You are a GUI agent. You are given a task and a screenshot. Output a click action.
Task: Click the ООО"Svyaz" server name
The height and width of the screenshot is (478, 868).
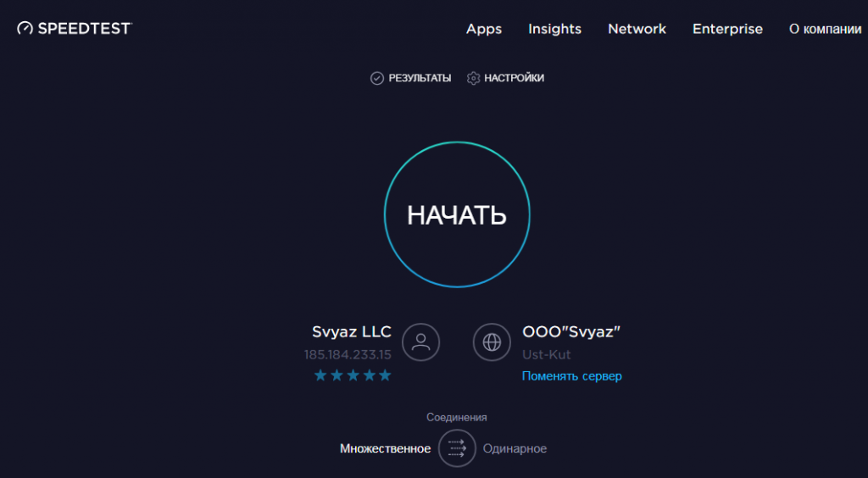point(571,331)
